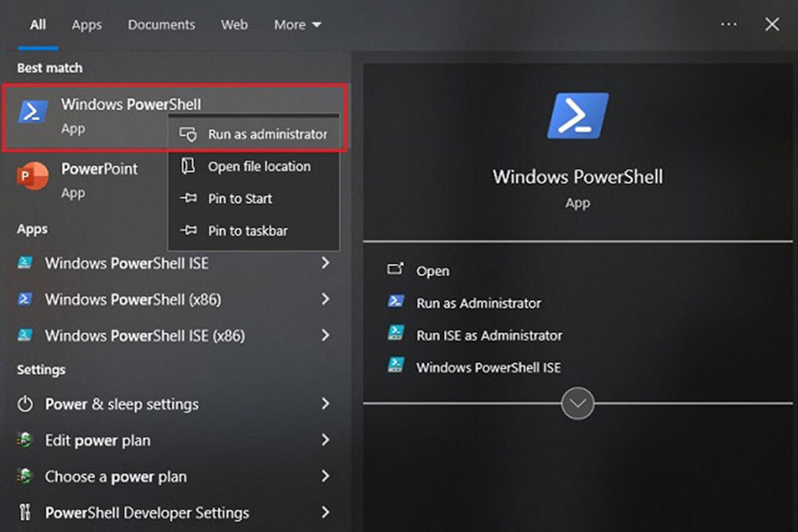Select the Windows PowerShell ISE (x86) result text
798x532 pixels.
[145, 335]
